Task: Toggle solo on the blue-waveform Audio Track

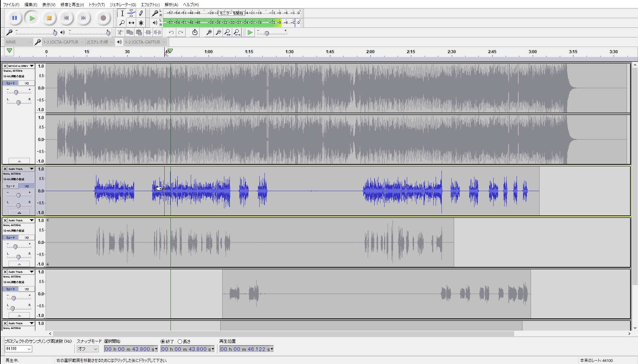Action: point(26,186)
